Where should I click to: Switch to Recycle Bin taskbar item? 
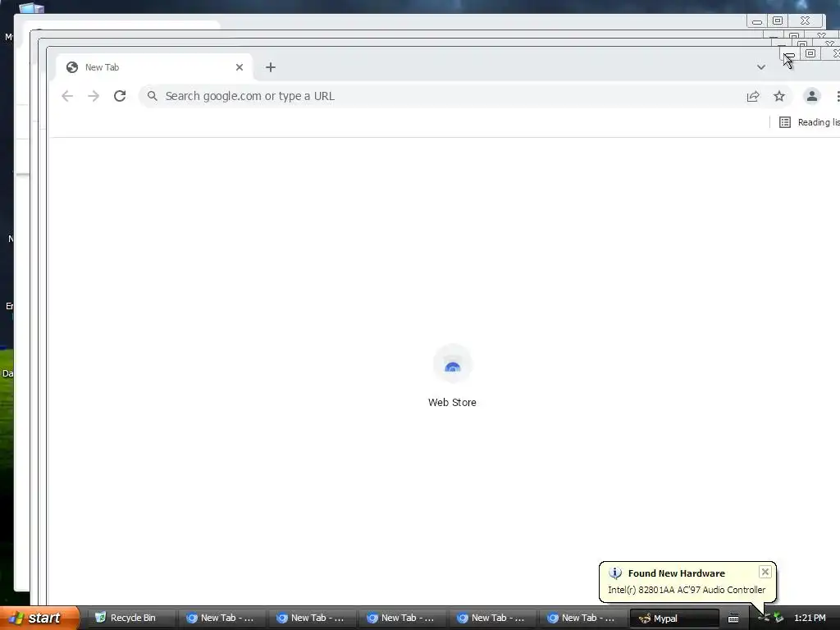click(132, 618)
